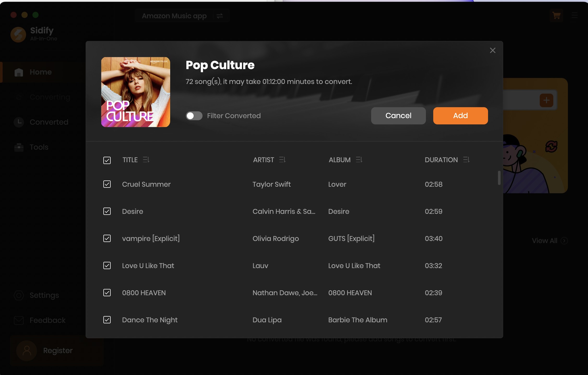
Task: Click the Home house icon in sidebar
Action: tap(19, 72)
